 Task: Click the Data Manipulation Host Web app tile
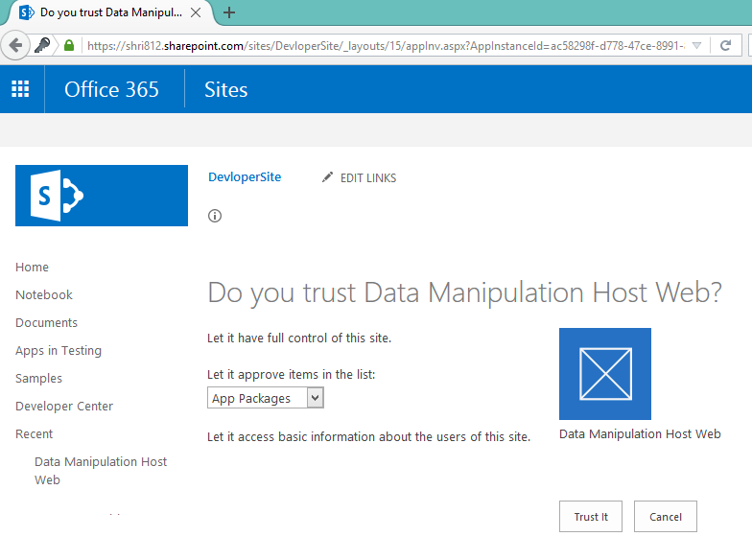[605, 374]
